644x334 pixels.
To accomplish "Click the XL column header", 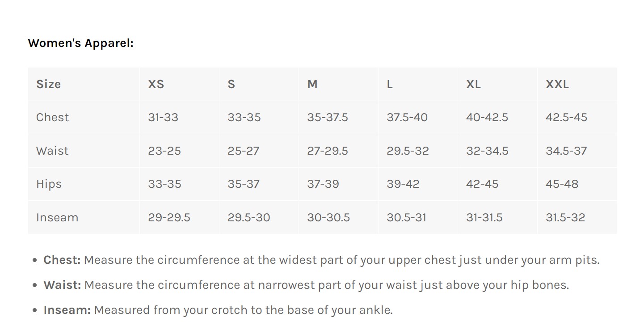I will [473, 84].
